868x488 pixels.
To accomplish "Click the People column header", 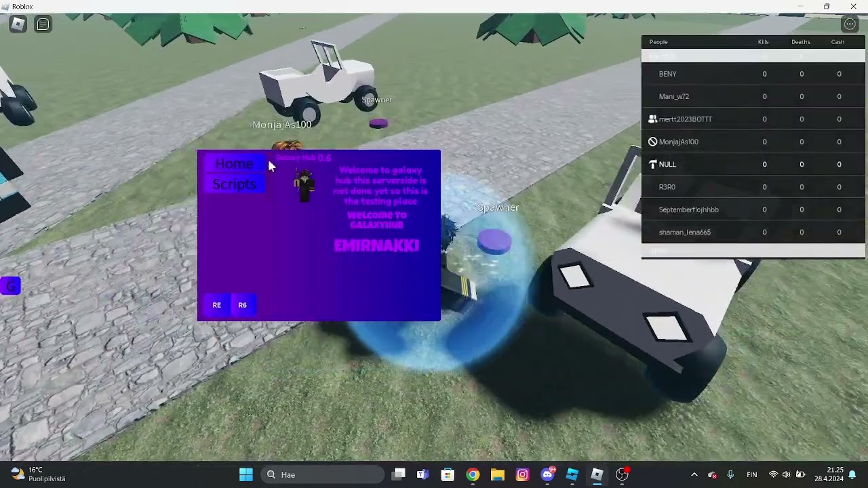I will coord(658,42).
